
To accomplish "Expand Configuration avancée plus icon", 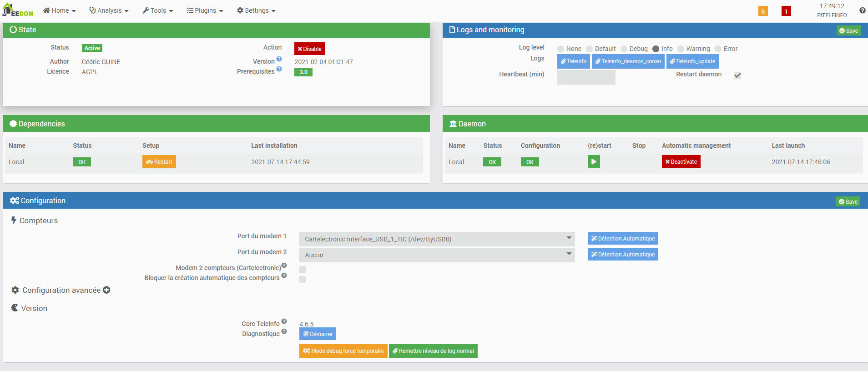I will point(106,290).
